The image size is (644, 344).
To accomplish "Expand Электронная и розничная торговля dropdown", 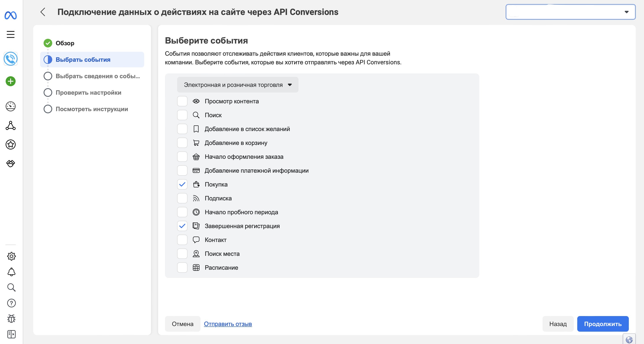I will click(238, 85).
